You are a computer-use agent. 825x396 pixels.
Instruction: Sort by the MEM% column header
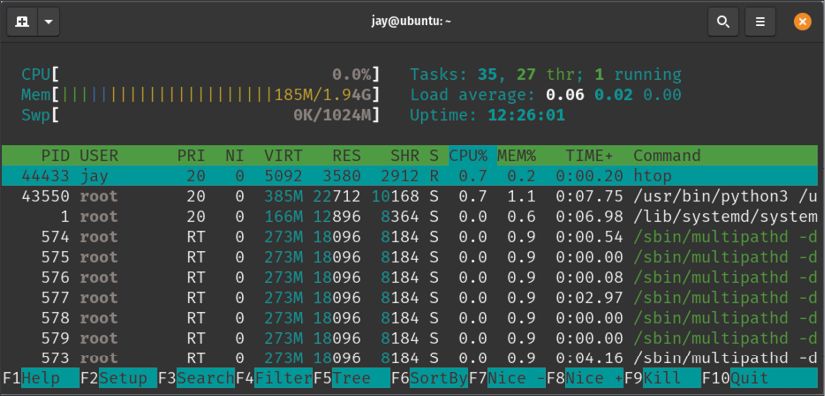click(x=517, y=156)
